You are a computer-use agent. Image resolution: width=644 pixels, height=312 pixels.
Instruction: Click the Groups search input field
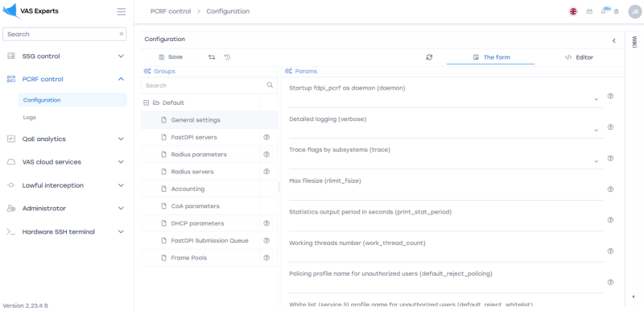pos(204,85)
